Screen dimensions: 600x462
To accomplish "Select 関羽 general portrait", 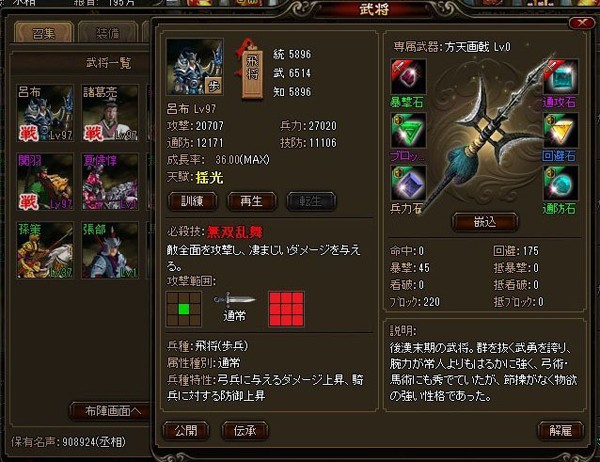I will [x=45, y=181].
